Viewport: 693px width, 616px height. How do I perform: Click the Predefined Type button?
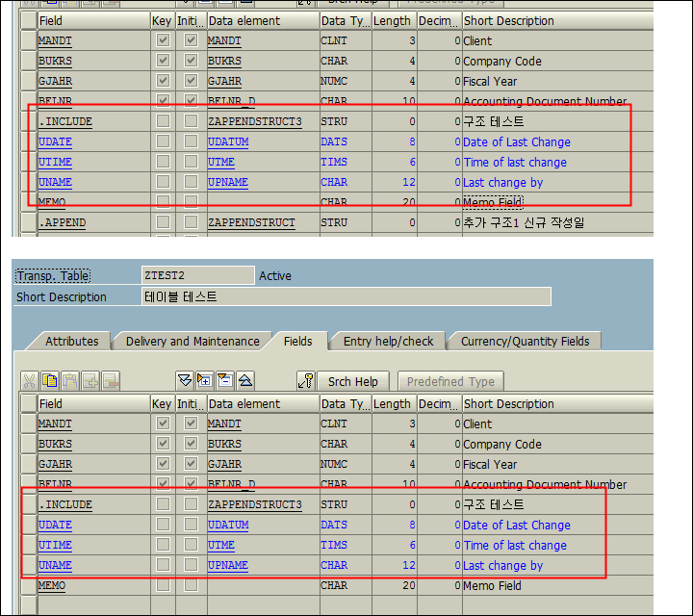coord(450,381)
